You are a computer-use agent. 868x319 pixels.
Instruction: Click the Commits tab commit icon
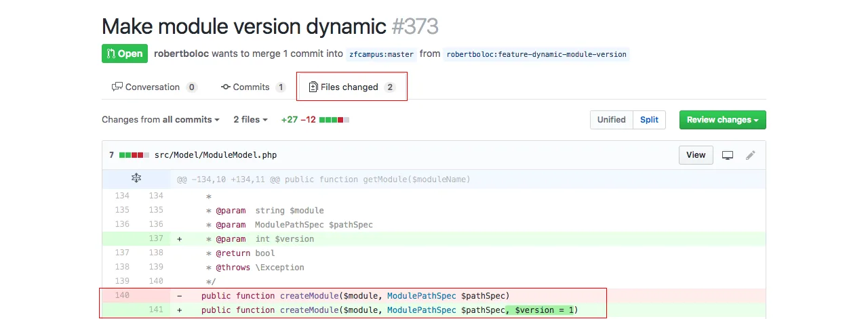(226, 87)
